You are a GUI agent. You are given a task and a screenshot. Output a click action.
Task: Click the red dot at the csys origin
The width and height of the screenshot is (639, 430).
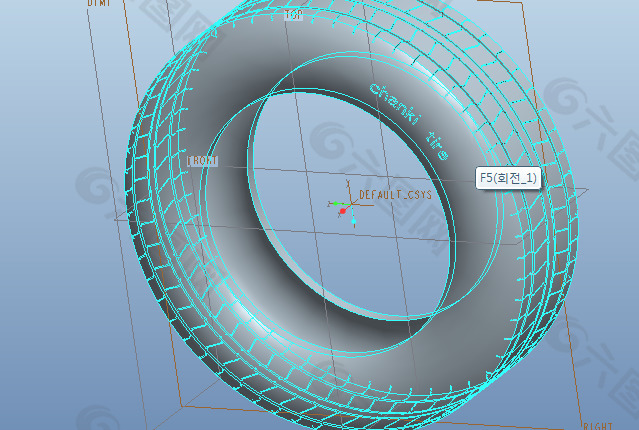[342, 212]
